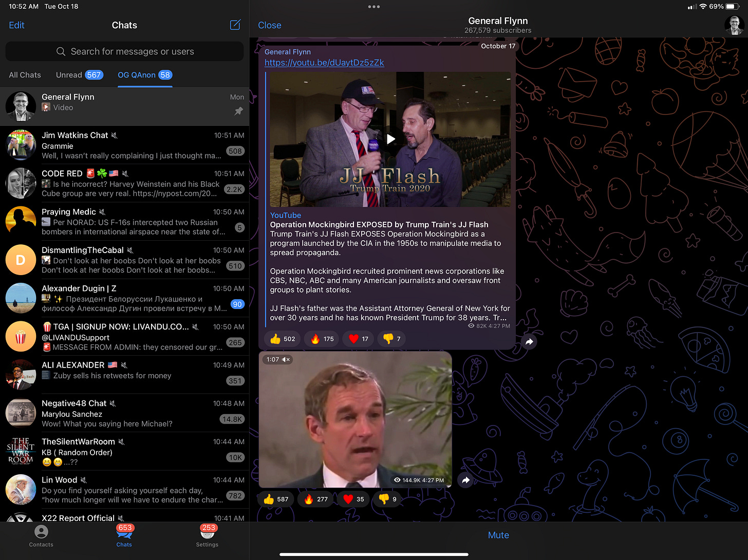Image resolution: width=748 pixels, height=560 pixels.
Task: Open TheSilentWarRoom chat
Action: [124, 452]
